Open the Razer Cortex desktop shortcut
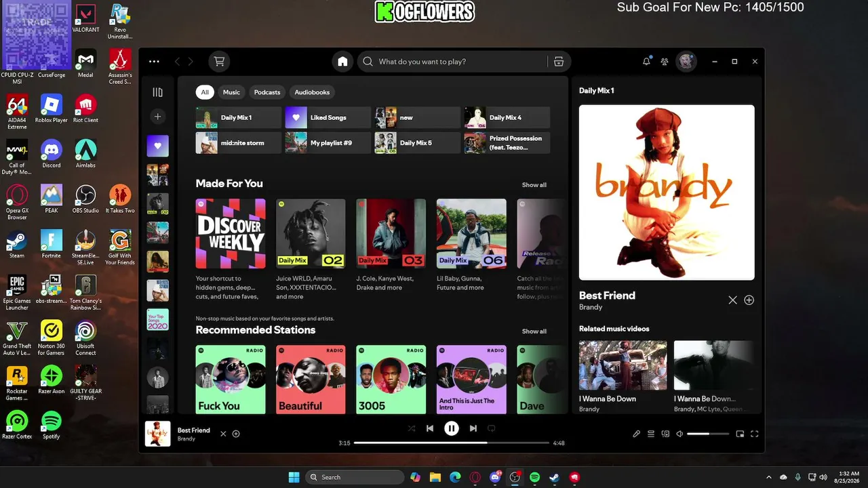 click(x=17, y=425)
